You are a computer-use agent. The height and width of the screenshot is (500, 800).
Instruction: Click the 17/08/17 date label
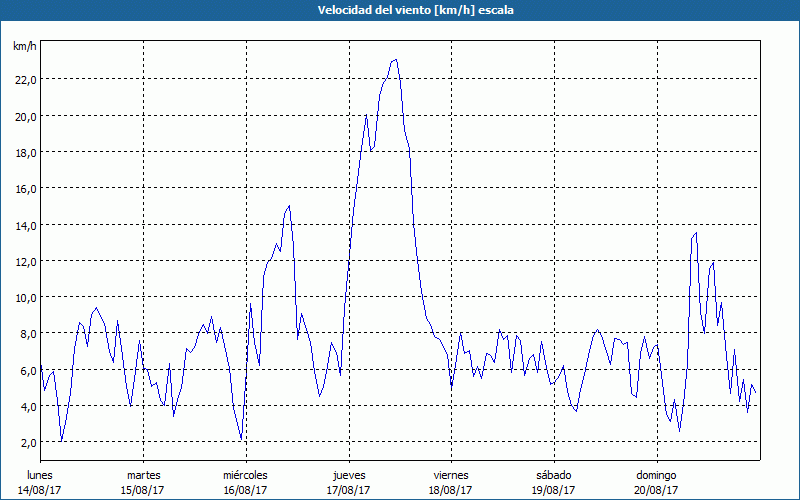point(347,490)
